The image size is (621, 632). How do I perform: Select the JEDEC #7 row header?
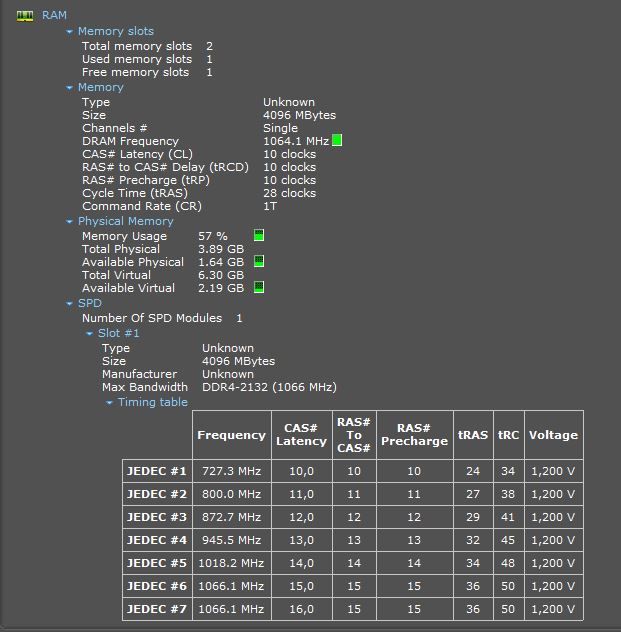(x=157, y=609)
